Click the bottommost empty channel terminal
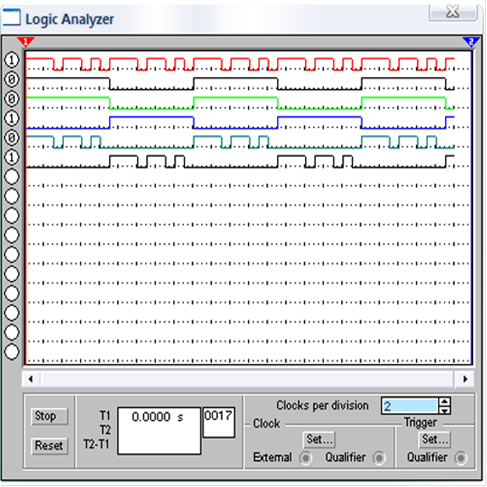Image resolution: width=487 pixels, height=487 pixels. pos(12,352)
